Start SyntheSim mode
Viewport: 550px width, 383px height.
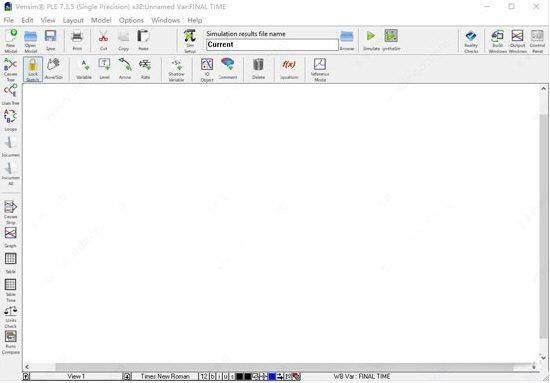[x=391, y=40]
